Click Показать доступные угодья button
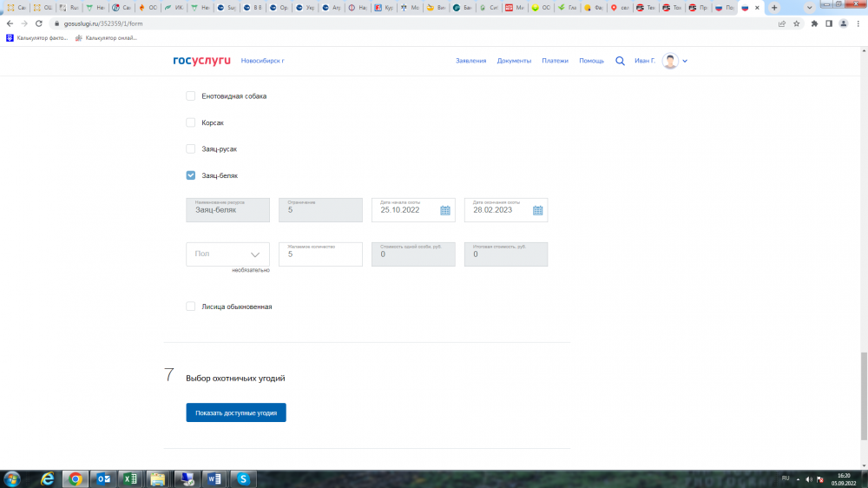Screen dimensions: 868x488 [x=236, y=412]
